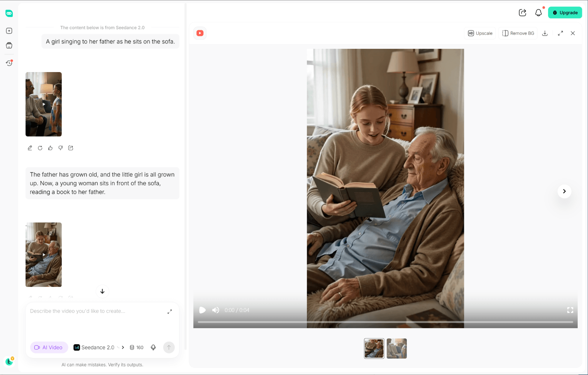Open the user profile avatar
This screenshot has height=375, width=588.
pyautogui.click(x=9, y=361)
